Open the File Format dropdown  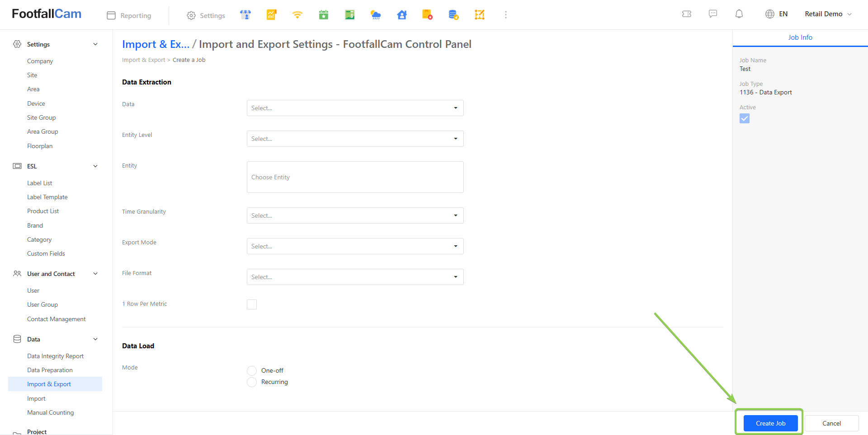pyautogui.click(x=355, y=277)
